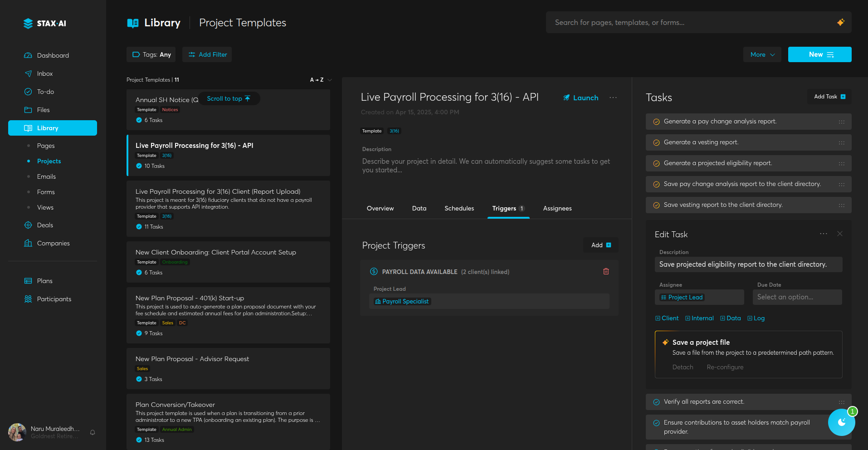The image size is (868, 450).
Task: Toggle the Client option in Edit Task
Action: tap(667, 318)
